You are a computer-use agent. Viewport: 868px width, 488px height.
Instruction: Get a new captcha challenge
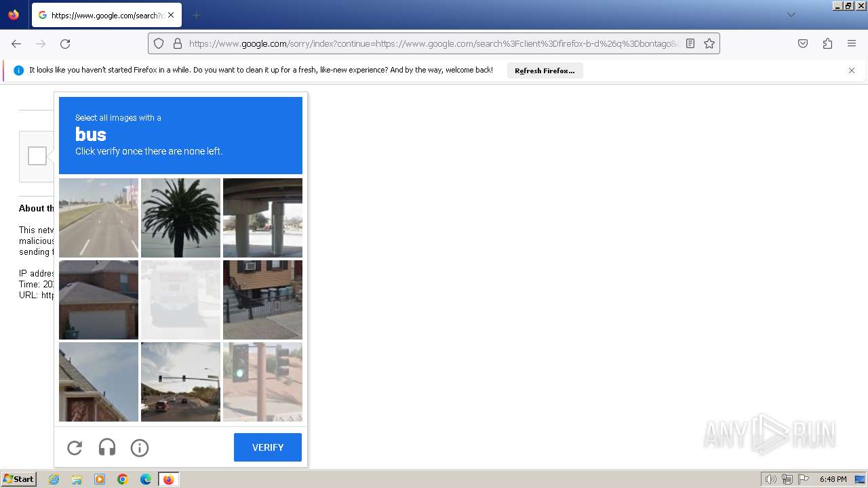[x=75, y=447]
